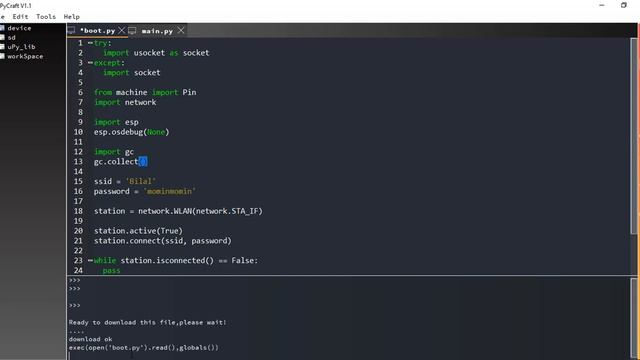Select the workSpace folder in tree

25,56
